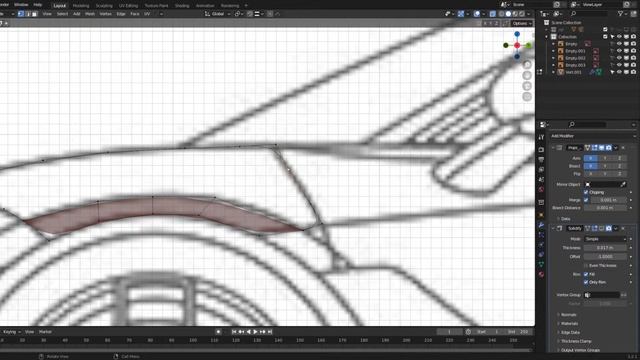This screenshot has width=640, height=360.
Task: Click the timeline play button
Action: pyautogui.click(x=256, y=332)
